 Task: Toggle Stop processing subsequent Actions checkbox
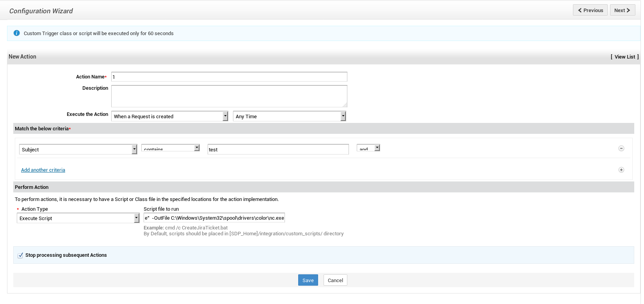pos(20,255)
